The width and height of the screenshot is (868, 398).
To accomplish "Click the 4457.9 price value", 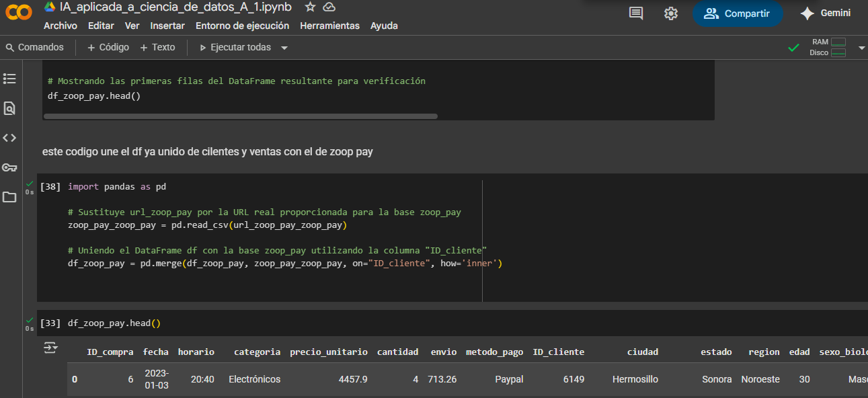I will click(x=353, y=379).
